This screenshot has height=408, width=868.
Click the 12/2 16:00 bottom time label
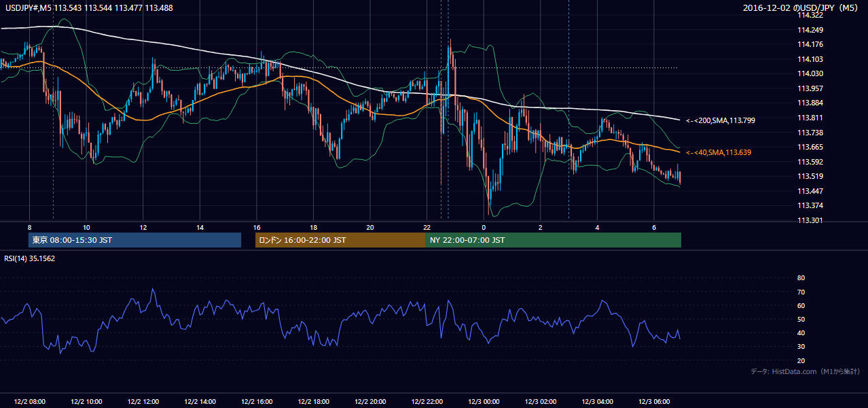point(256,401)
